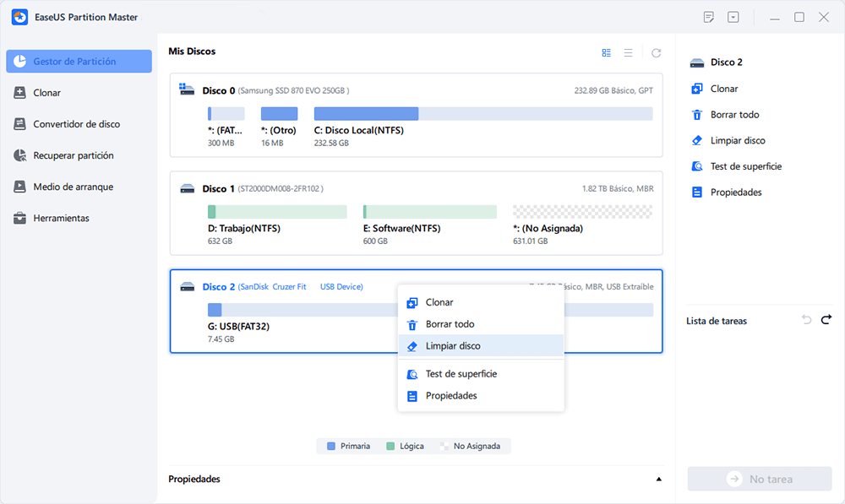Click the No tarea execute button
The height and width of the screenshot is (504, 845).
[x=760, y=479]
